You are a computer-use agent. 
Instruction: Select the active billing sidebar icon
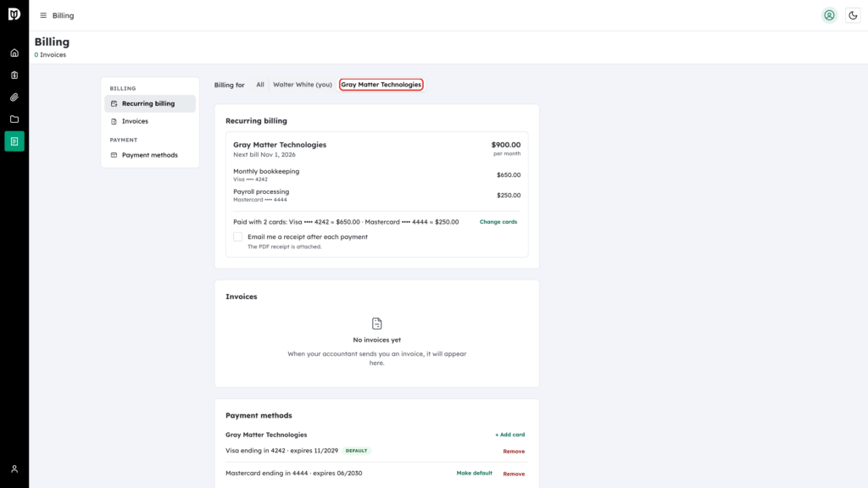click(x=14, y=141)
